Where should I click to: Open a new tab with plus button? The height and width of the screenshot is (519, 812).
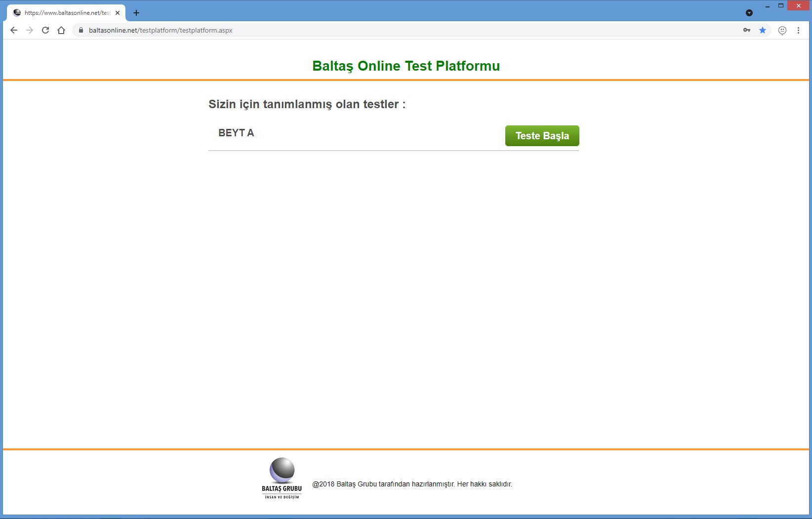(x=136, y=13)
